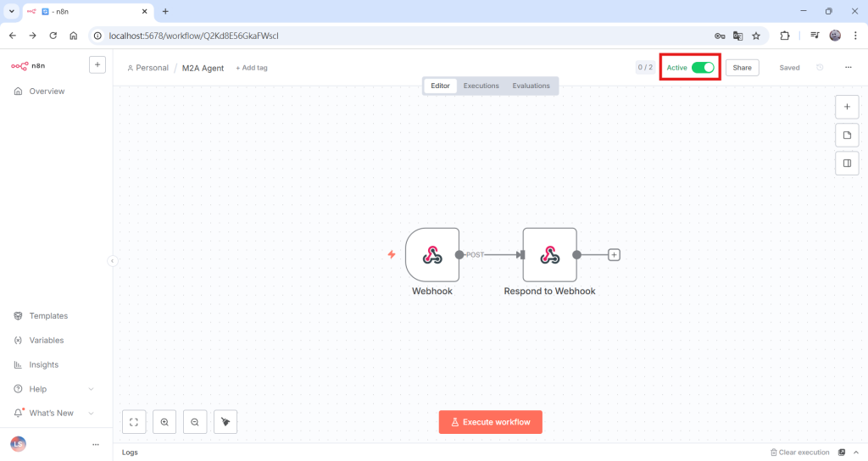The image size is (868, 461).
Task: Select the Editor tab
Action: 440,86
